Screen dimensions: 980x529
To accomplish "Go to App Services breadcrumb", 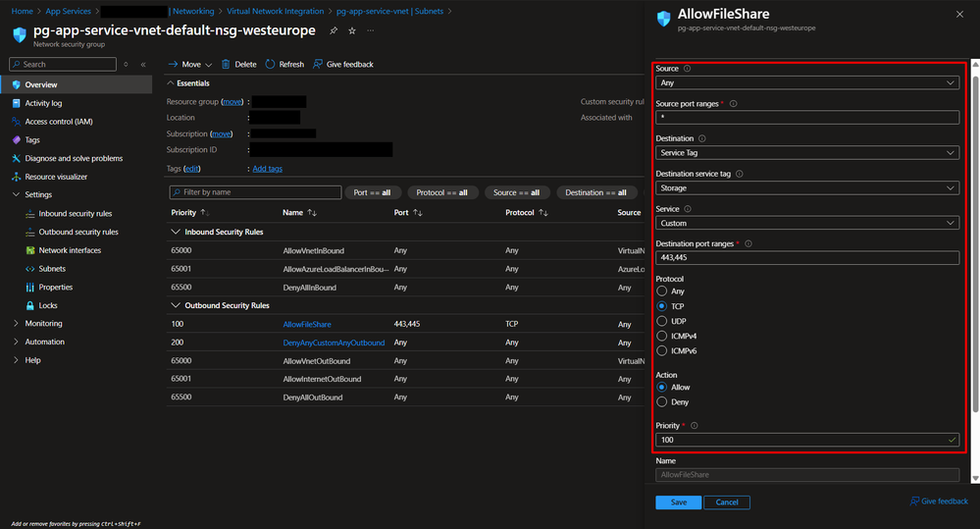I will coord(68,11).
